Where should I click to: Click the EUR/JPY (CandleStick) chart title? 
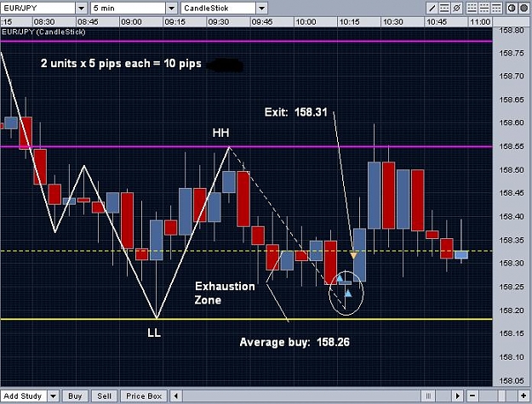43,31
